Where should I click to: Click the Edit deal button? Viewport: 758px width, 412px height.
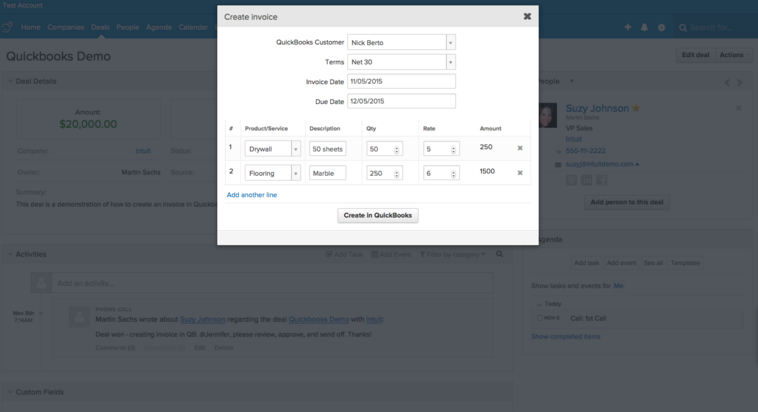(x=695, y=55)
